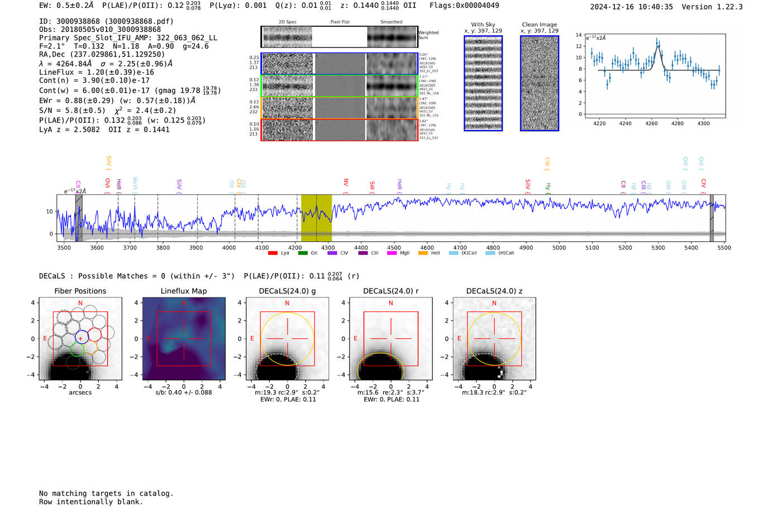Click the green OII legend swatch

coord(303,253)
